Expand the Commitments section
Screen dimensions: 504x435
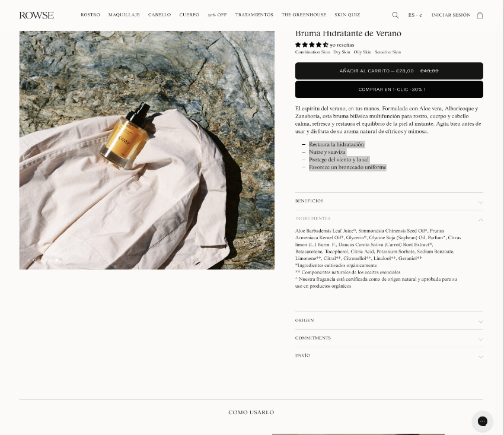point(389,338)
